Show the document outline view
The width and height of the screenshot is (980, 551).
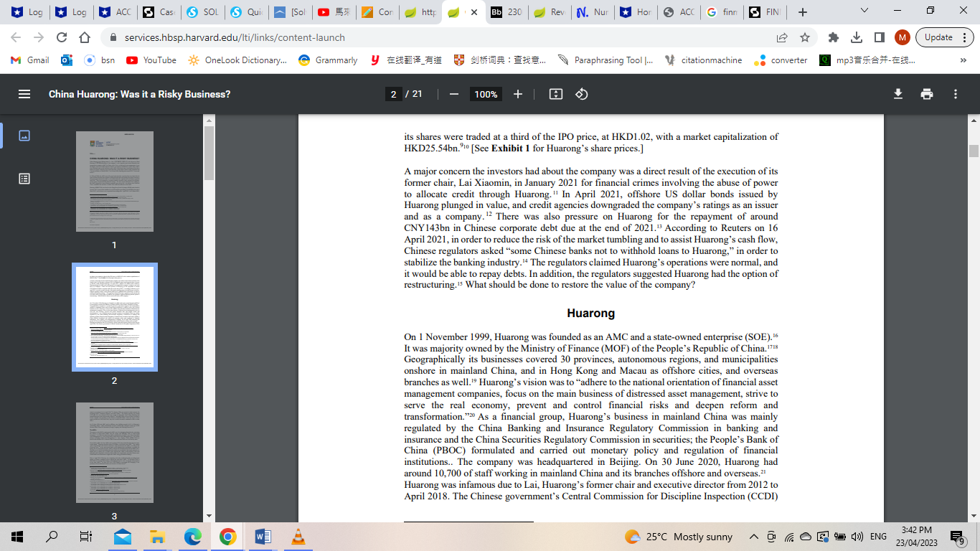coord(24,179)
